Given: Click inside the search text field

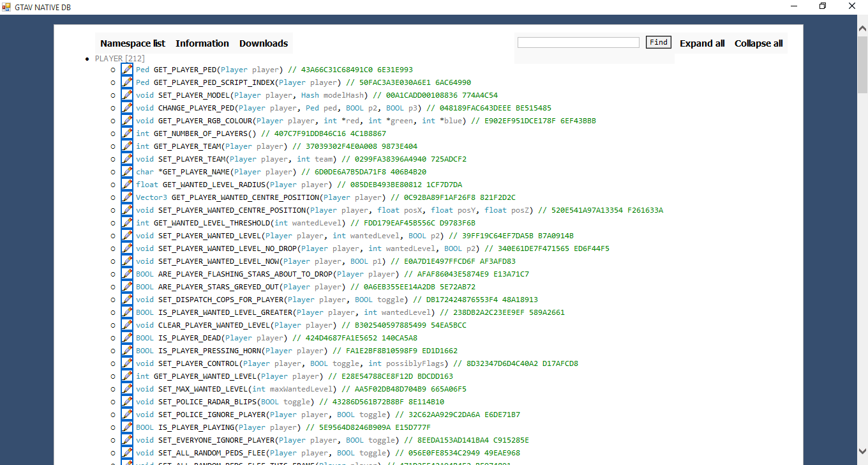Looking at the screenshot, I should [578, 42].
